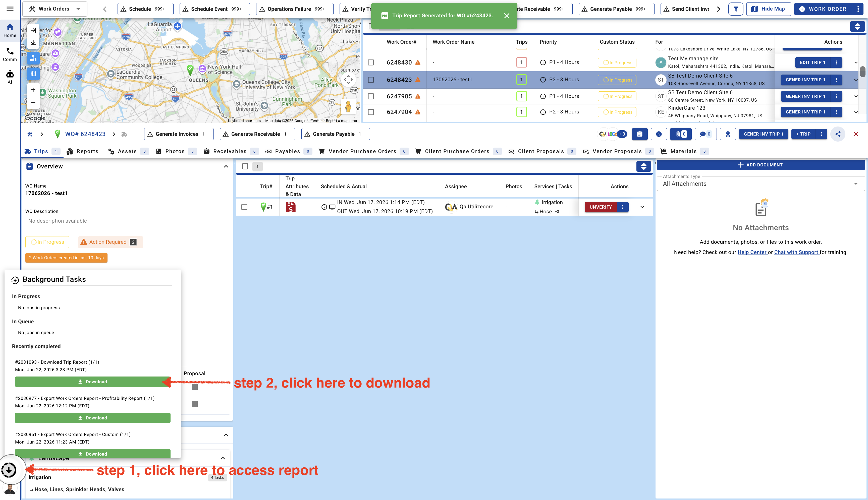This screenshot has width=868, height=500.
Task: Download Trip Report job #2031093
Action: (x=93, y=382)
